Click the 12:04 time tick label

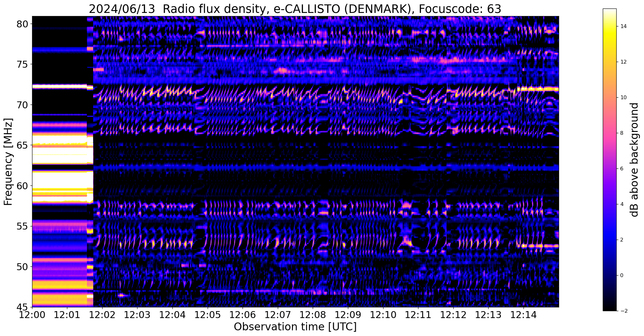[x=173, y=315]
